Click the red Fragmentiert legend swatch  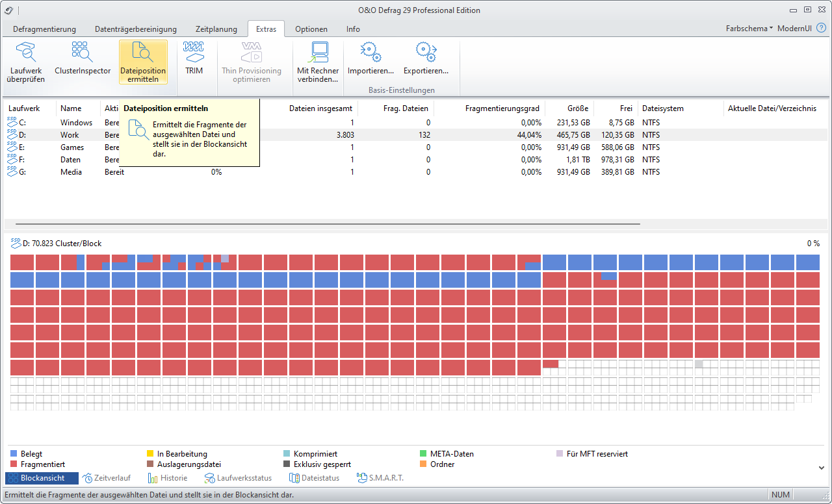click(x=14, y=464)
